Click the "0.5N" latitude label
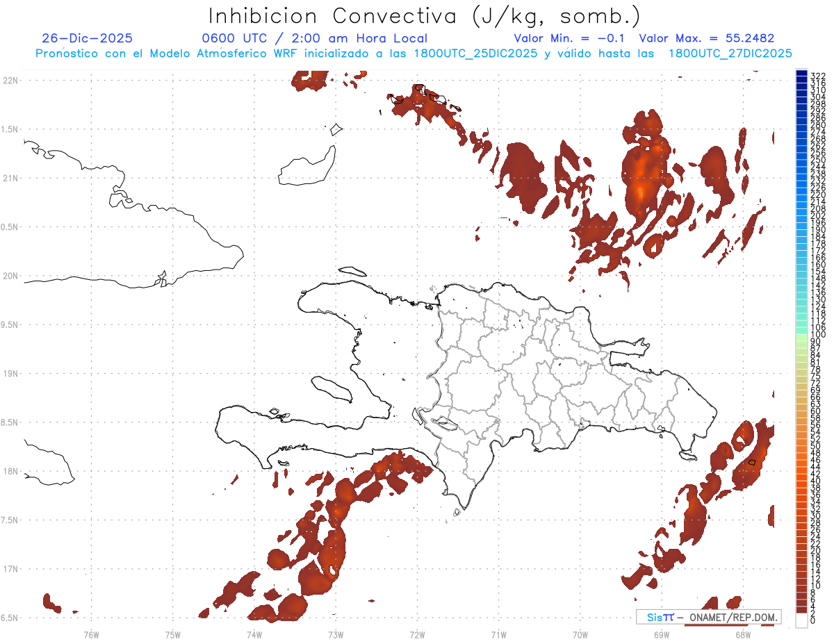Screen dimensions: 834x644 (9, 227)
